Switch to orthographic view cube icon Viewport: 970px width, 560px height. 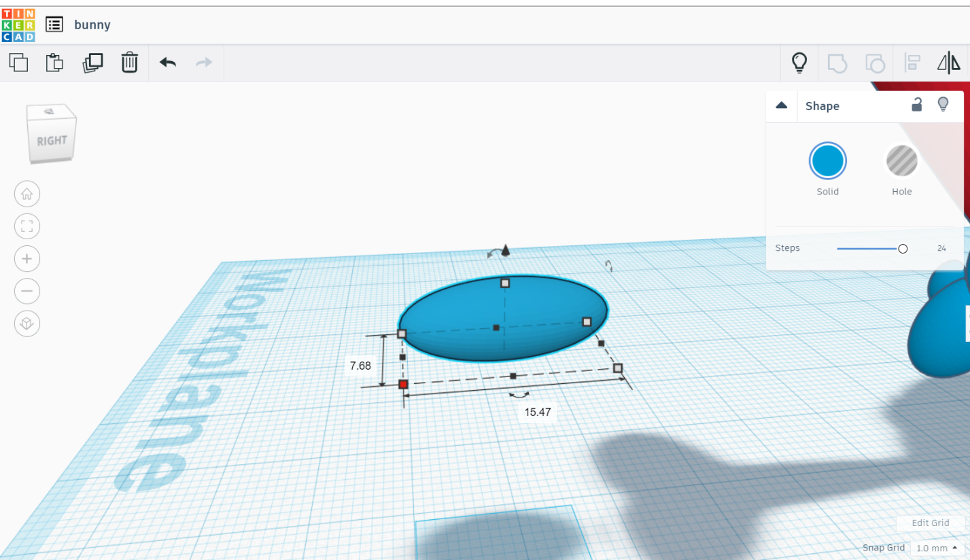(x=27, y=323)
